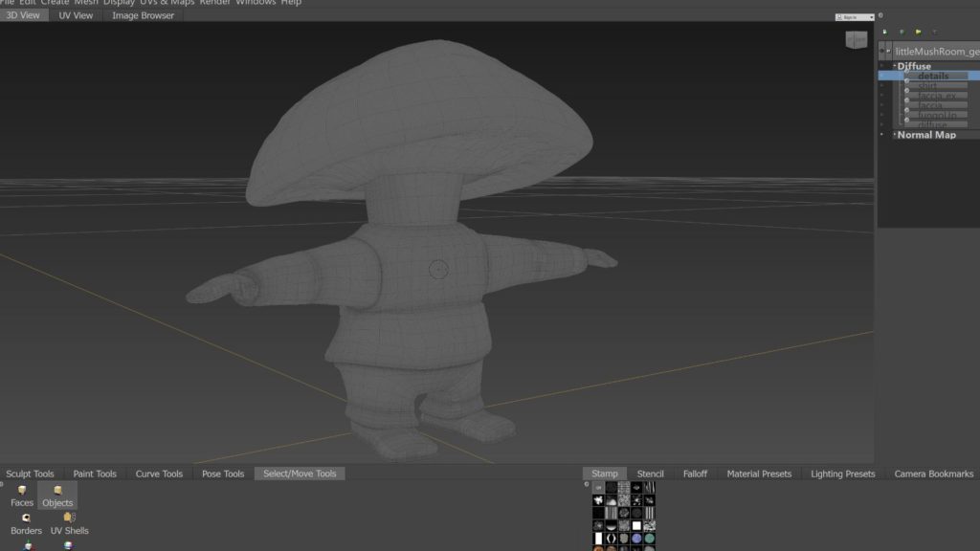Select the half-dome gradient stamp

coord(612,525)
